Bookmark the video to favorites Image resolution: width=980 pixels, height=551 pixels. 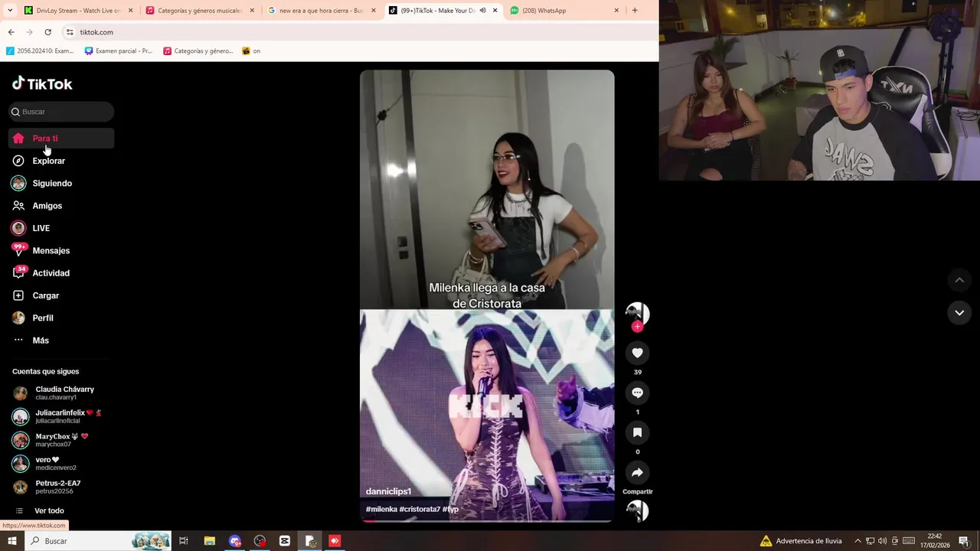coord(637,432)
